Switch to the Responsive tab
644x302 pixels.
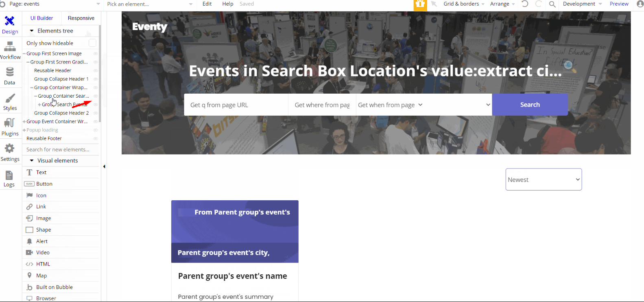(x=81, y=18)
